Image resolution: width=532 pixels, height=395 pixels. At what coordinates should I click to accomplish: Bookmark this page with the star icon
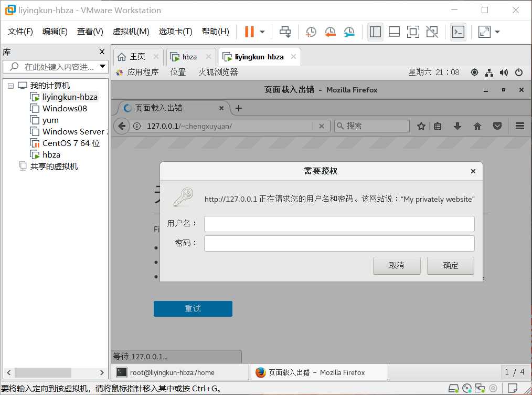pyautogui.click(x=421, y=126)
